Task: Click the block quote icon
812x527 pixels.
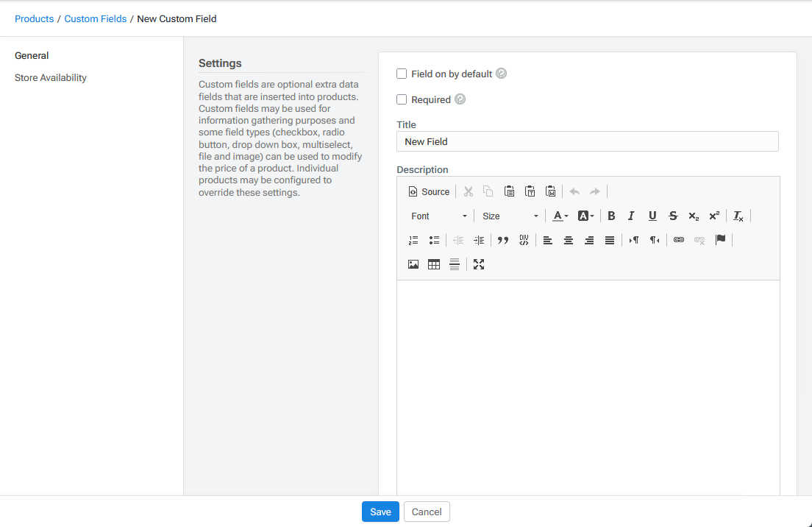Action: point(503,240)
